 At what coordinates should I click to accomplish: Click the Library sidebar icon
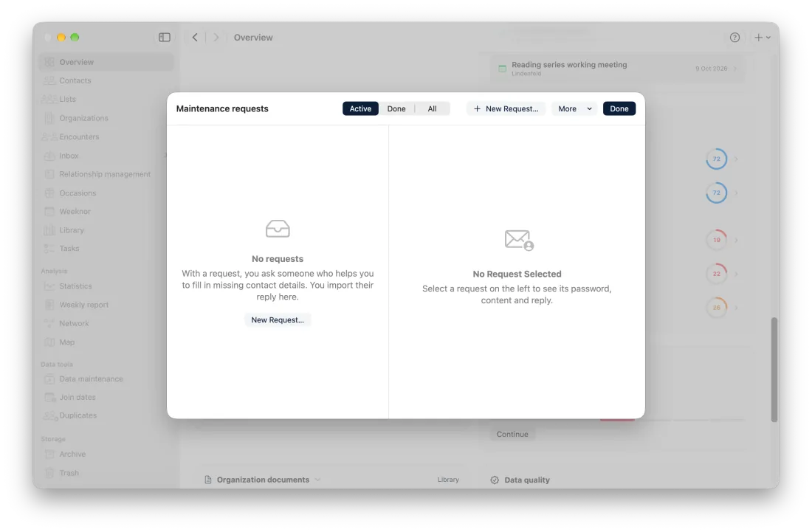click(x=49, y=230)
